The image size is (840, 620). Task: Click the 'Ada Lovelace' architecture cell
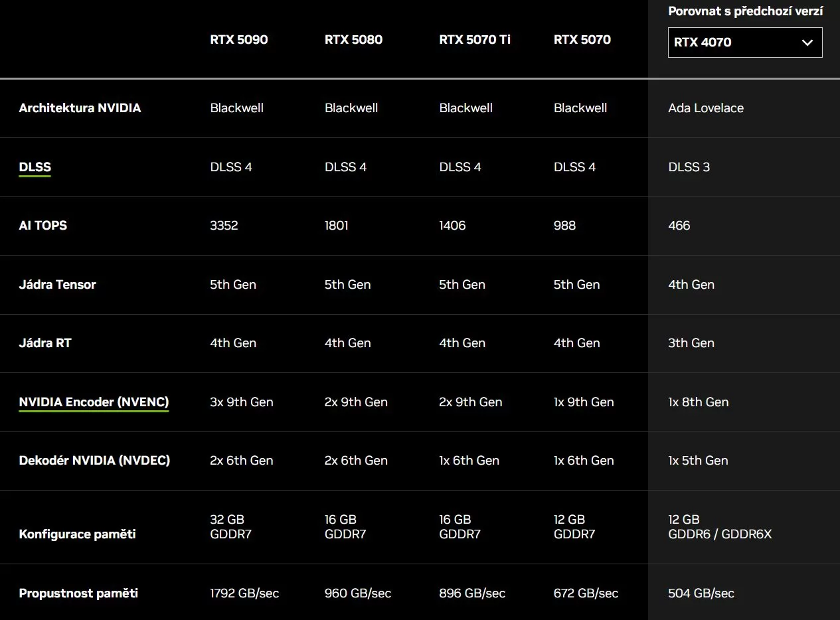click(x=706, y=108)
